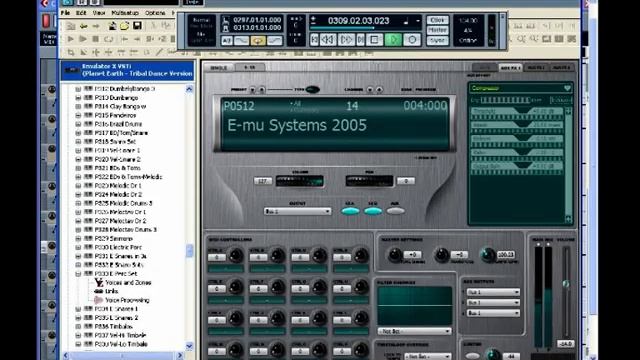Open the Edit menu
The image size is (640, 360).
tap(81, 13)
